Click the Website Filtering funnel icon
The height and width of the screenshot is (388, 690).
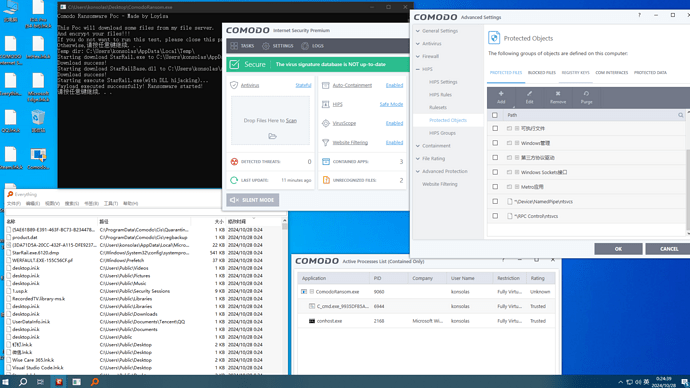coord(326,143)
